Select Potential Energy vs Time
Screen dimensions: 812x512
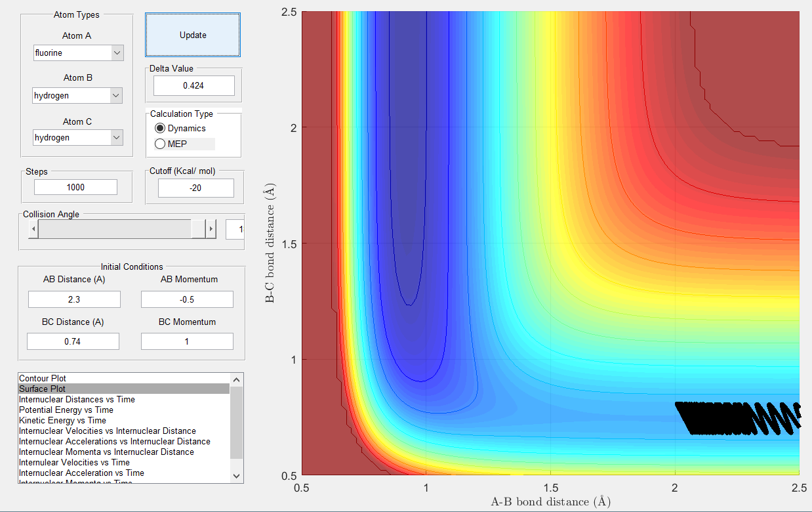tap(124, 410)
